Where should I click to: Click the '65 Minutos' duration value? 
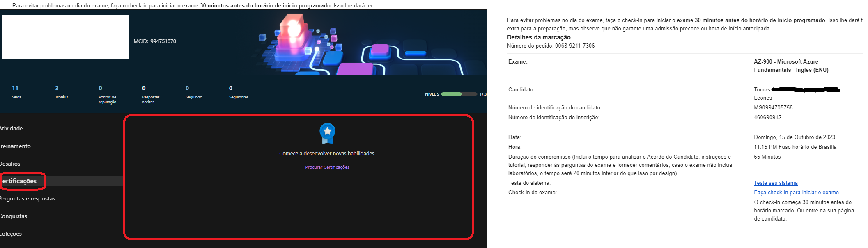pos(767,157)
